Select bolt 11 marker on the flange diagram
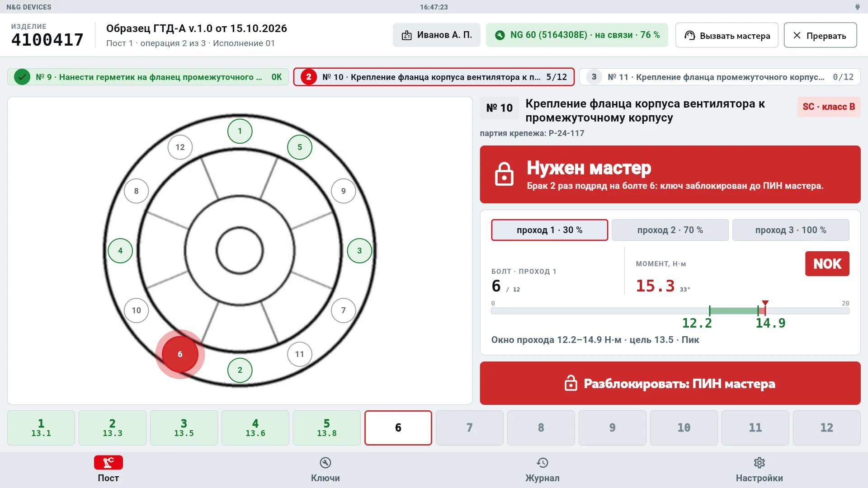Screen dimensions: 868x488 tap(300, 354)
